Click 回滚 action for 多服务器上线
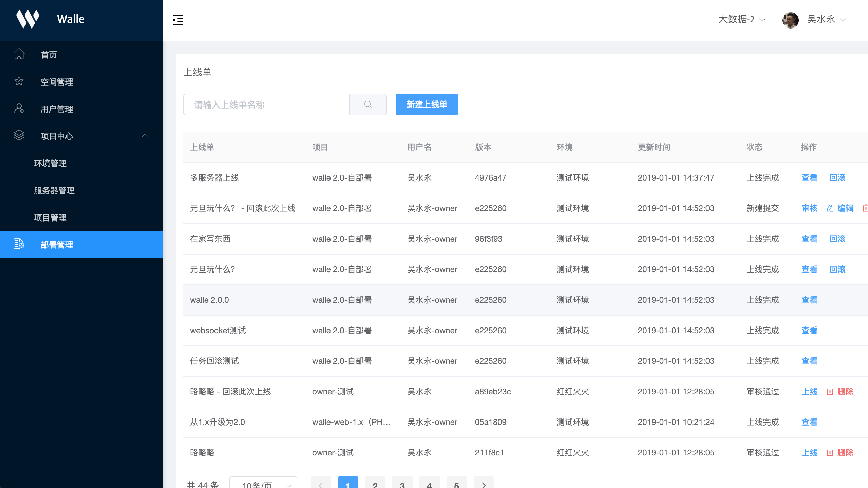This screenshot has width=868, height=488. click(838, 177)
